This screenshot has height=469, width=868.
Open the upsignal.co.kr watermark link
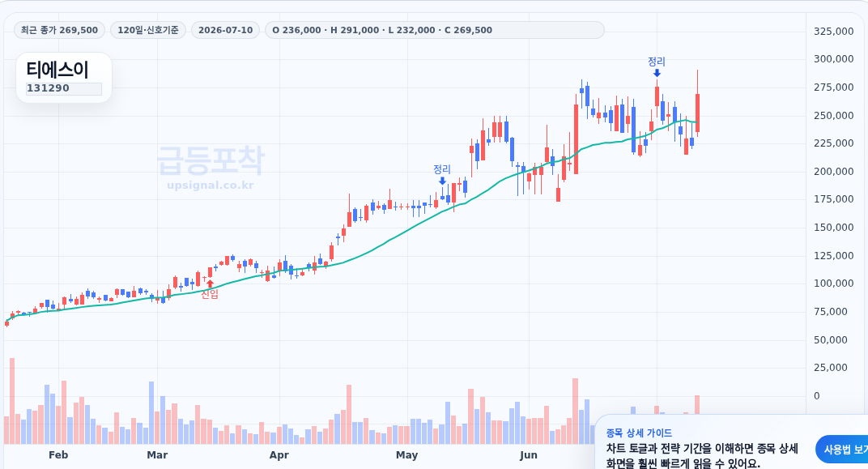[x=211, y=185]
